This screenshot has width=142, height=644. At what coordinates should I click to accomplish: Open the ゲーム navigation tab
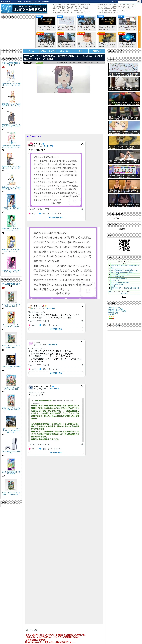coord(31,51)
